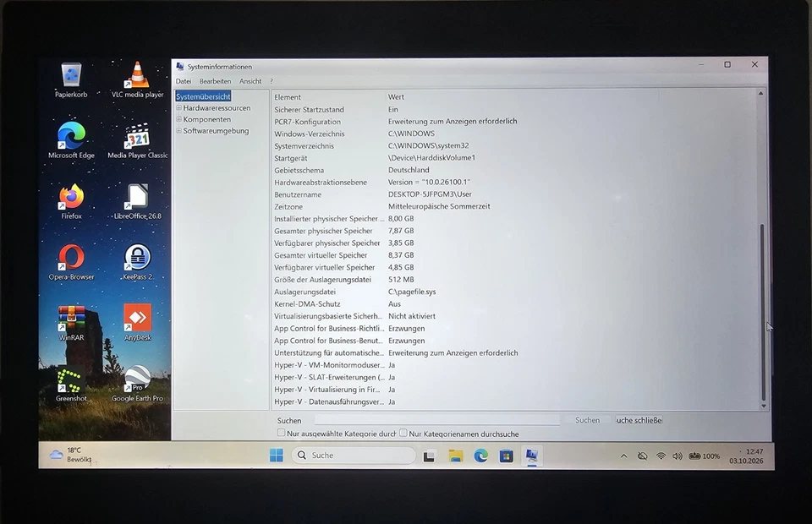Click Systeminformationen title bar icon
Image resolution: width=812 pixels, height=524 pixels.
pyautogui.click(x=180, y=66)
